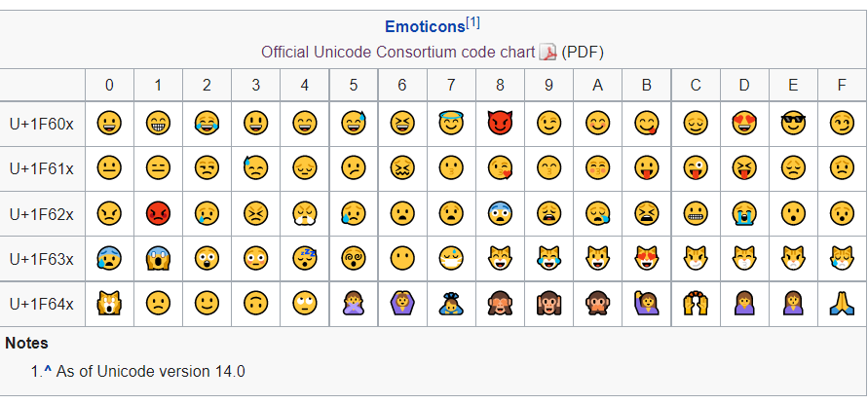Viewport: 868px width, 404px height.
Task: Click the red angry pouting face emoji
Action: tap(158, 213)
